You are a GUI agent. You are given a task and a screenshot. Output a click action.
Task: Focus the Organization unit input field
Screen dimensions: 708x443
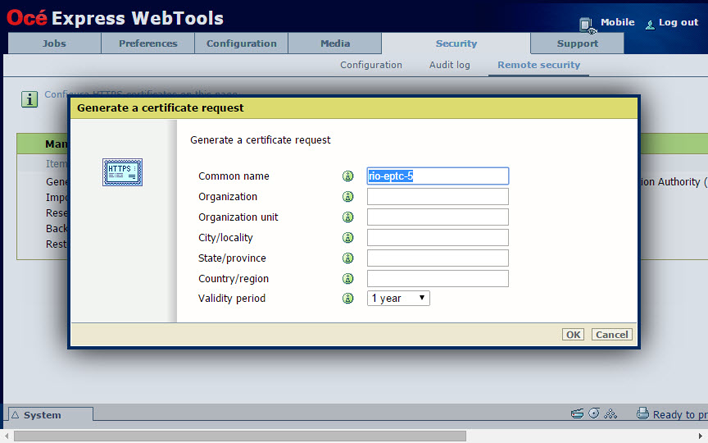tap(438, 217)
